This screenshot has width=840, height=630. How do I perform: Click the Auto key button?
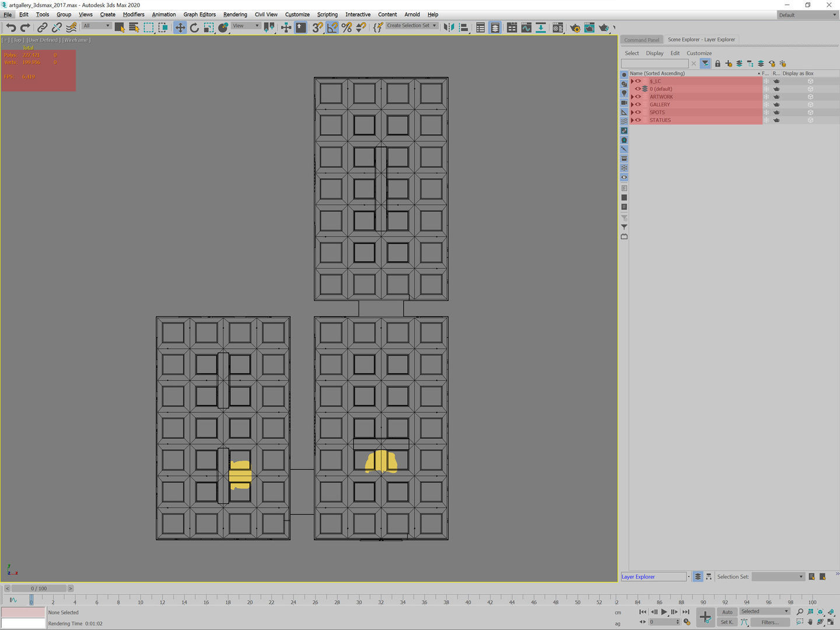pyautogui.click(x=727, y=612)
